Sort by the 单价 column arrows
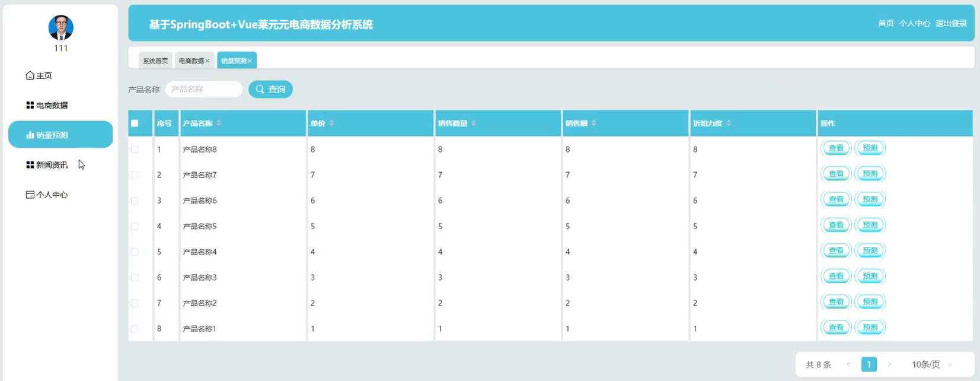The width and height of the screenshot is (980, 381). 331,123
